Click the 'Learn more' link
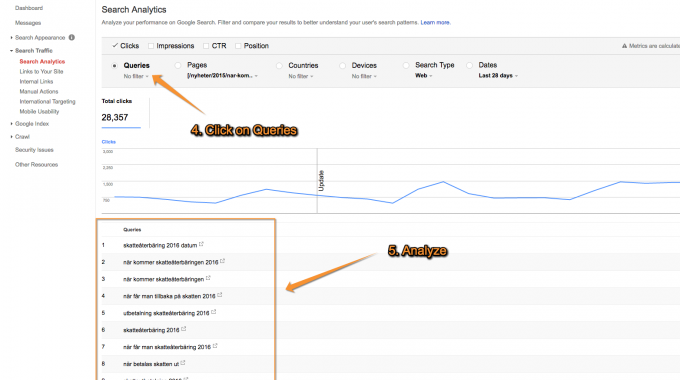Image resolution: width=680 pixels, height=380 pixels. pyautogui.click(x=435, y=23)
